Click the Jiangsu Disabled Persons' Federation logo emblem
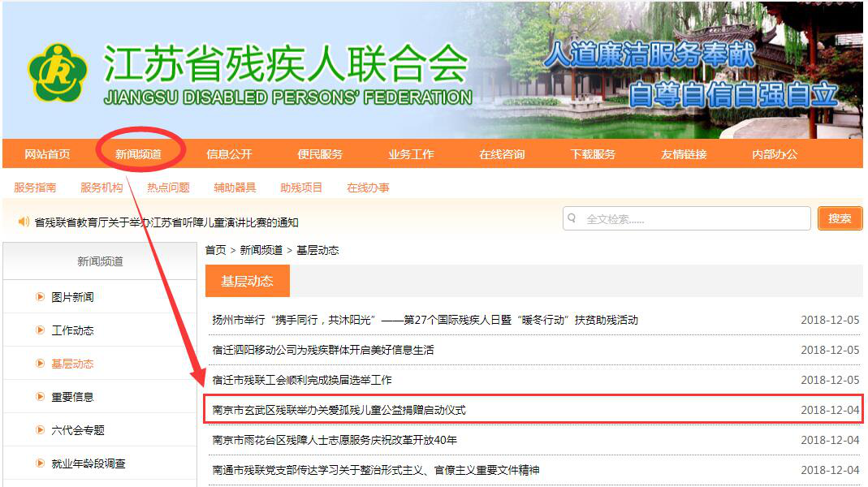868x487 pixels. pyautogui.click(x=57, y=73)
